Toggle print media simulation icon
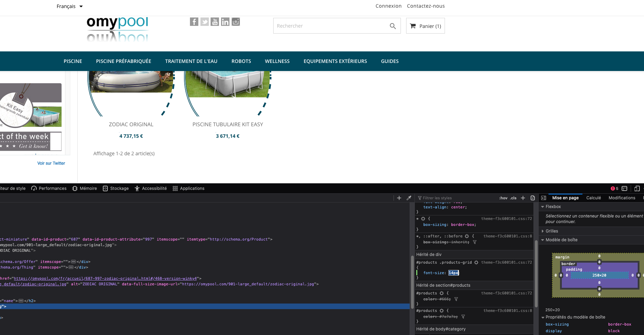Screen dimensions: 644x335 pos(533,198)
